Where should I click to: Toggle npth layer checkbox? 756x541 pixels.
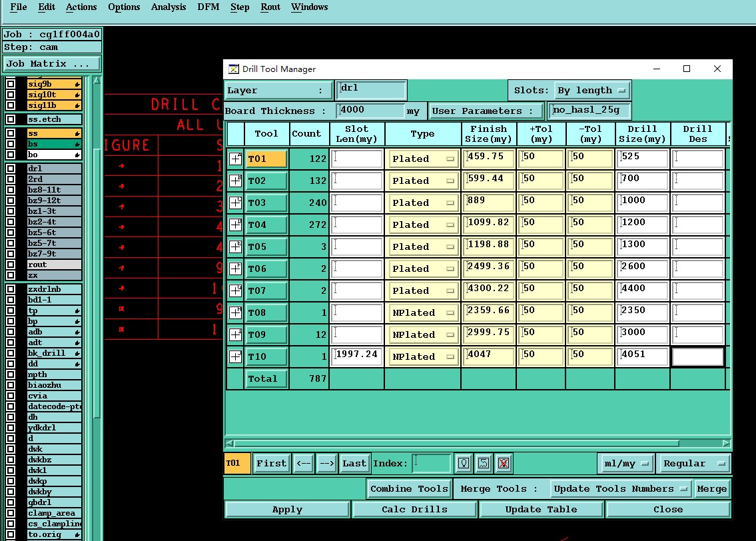11,374
